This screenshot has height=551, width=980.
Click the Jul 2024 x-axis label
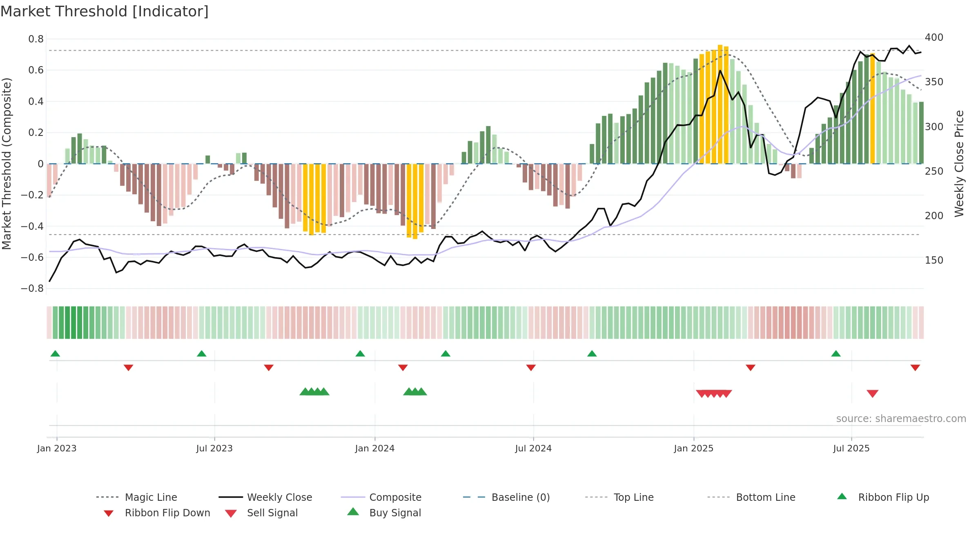pos(533,448)
